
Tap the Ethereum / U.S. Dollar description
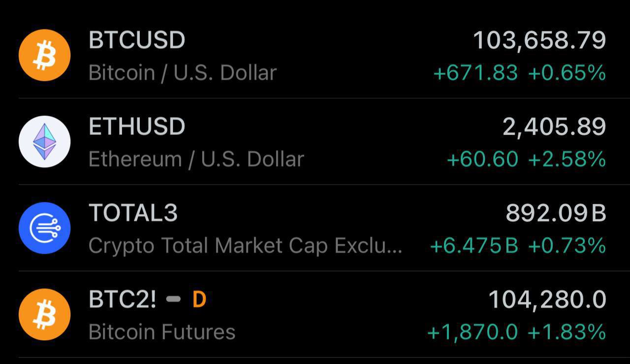coord(196,160)
